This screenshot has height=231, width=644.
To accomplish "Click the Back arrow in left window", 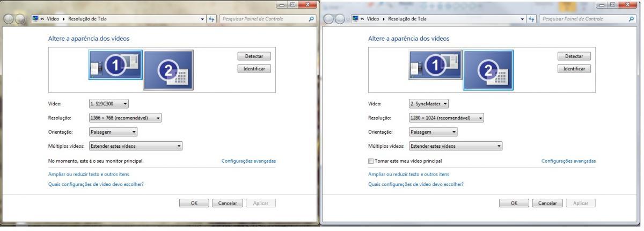I will [8, 19].
